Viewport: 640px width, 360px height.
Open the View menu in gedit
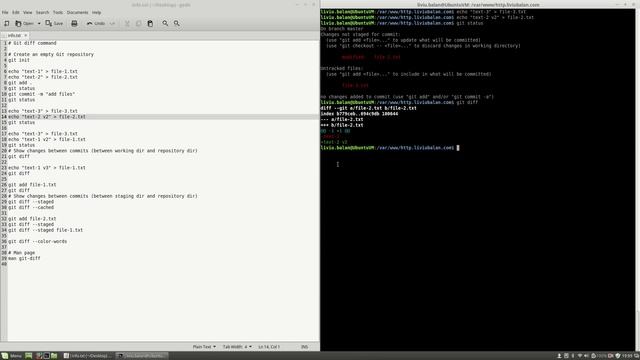click(x=27, y=12)
